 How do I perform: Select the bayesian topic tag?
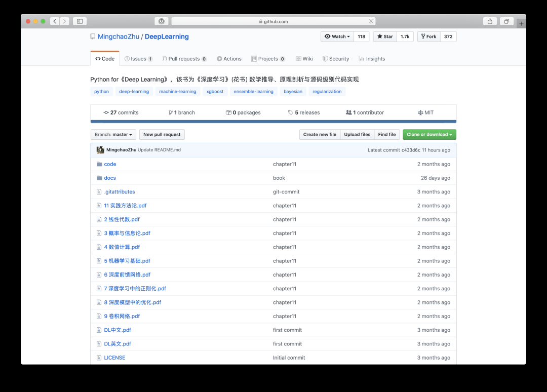[x=293, y=91]
